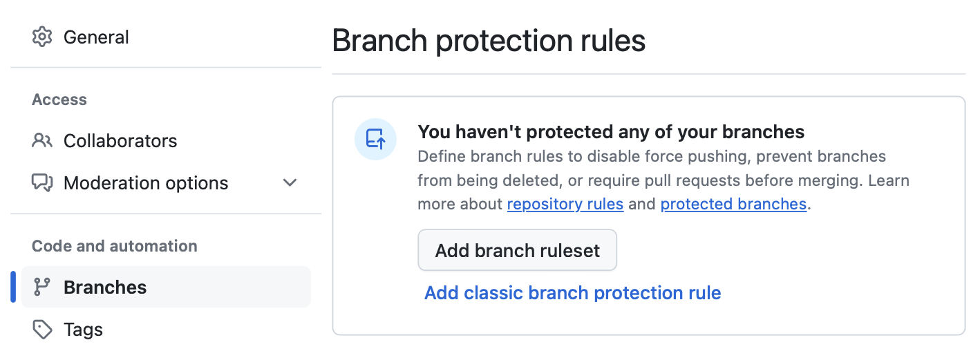Viewport: 980px width, 358px height.
Task: Open the repository rules link
Action: tap(565, 205)
